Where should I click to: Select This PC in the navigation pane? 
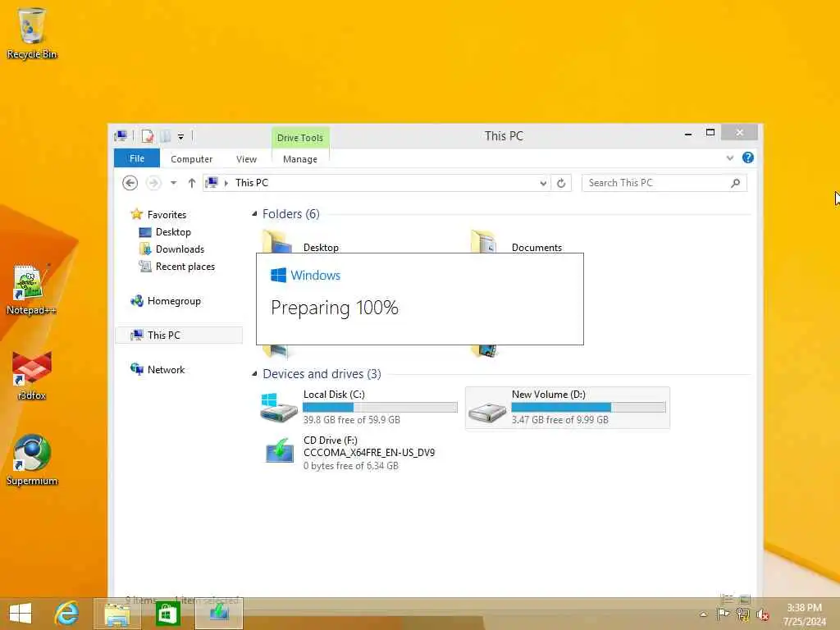pos(179,335)
